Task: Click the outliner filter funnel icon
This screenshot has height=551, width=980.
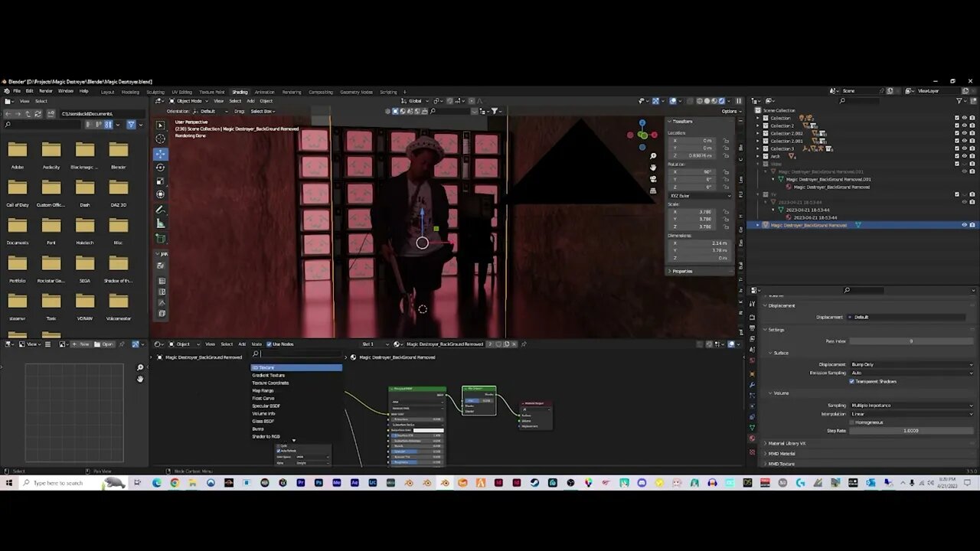Action: click(x=958, y=101)
